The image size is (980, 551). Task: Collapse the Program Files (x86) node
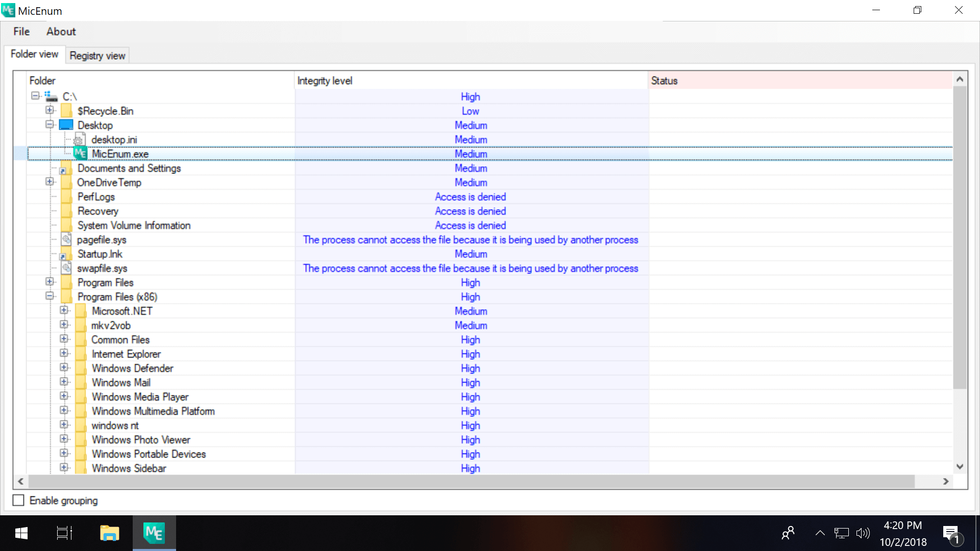(50, 296)
